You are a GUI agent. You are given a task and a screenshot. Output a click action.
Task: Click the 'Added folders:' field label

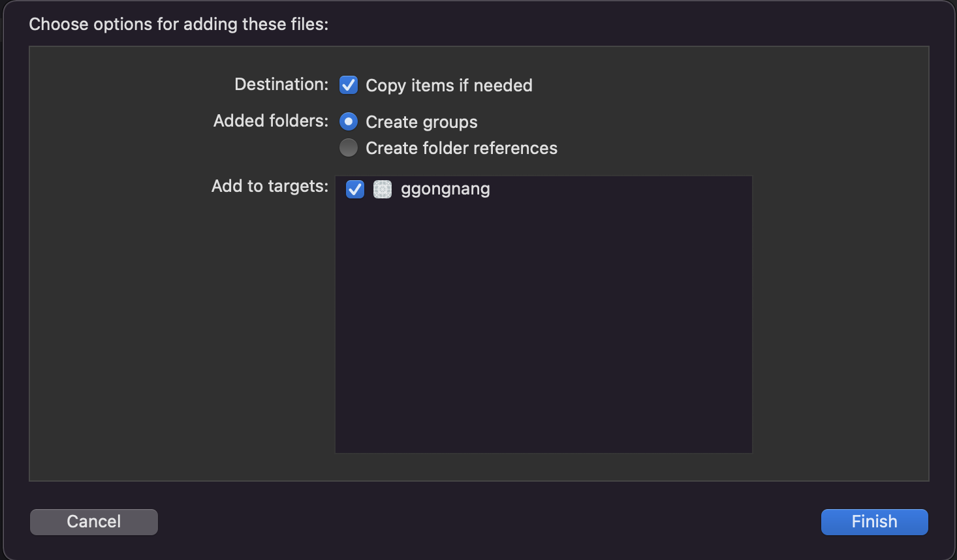(x=271, y=121)
